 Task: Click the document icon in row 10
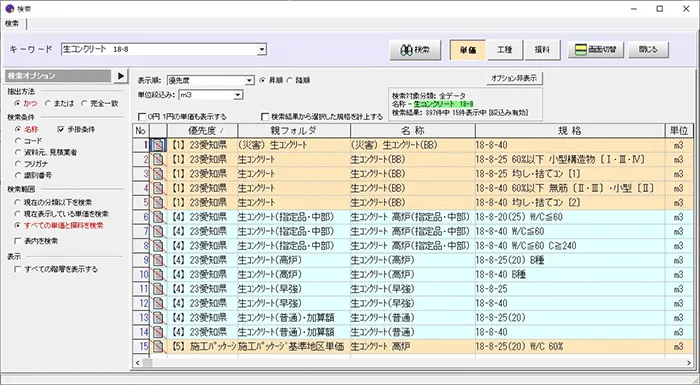click(158, 274)
